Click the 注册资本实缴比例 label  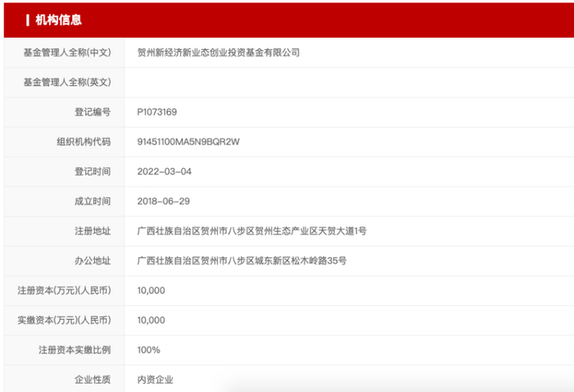pos(75,350)
